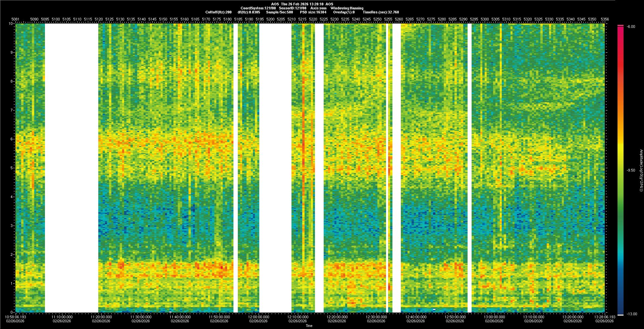
Task: Click the Cuttoff(Hz):200 header text
Action: pos(218,12)
